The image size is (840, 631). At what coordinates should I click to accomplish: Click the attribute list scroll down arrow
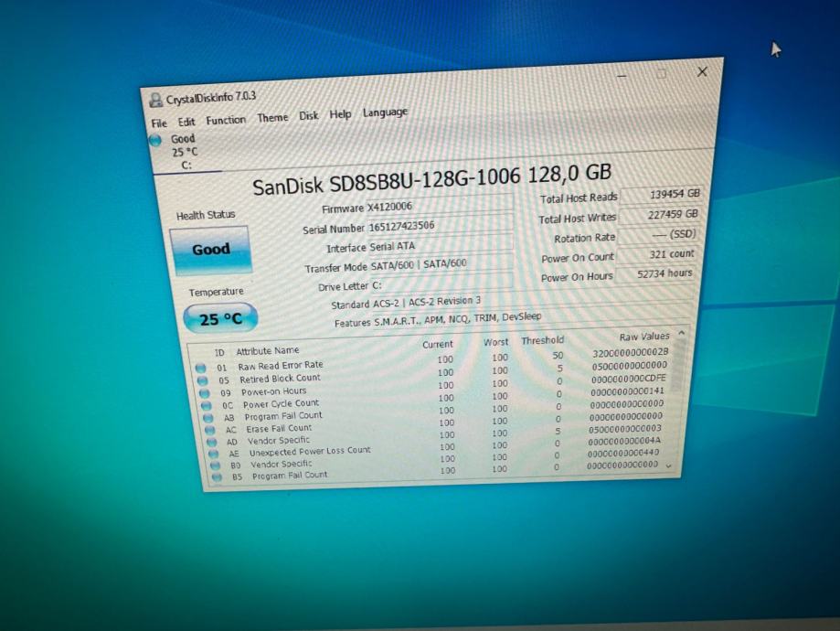click(668, 465)
